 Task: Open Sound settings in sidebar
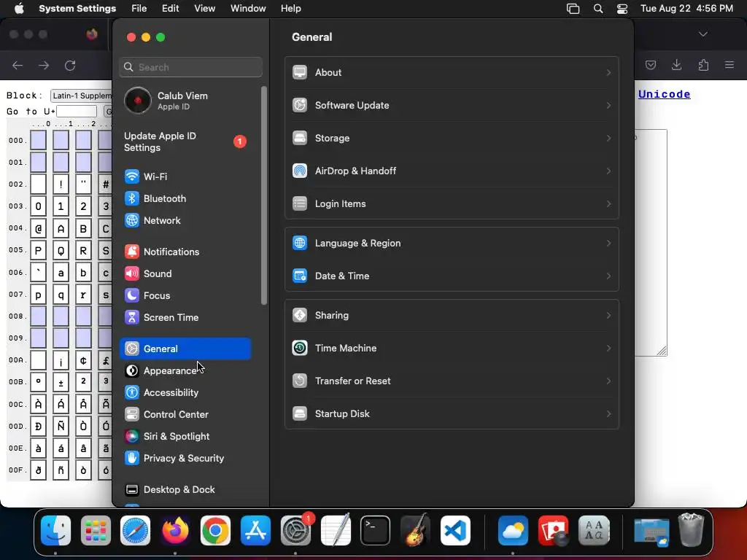tap(185, 274)
